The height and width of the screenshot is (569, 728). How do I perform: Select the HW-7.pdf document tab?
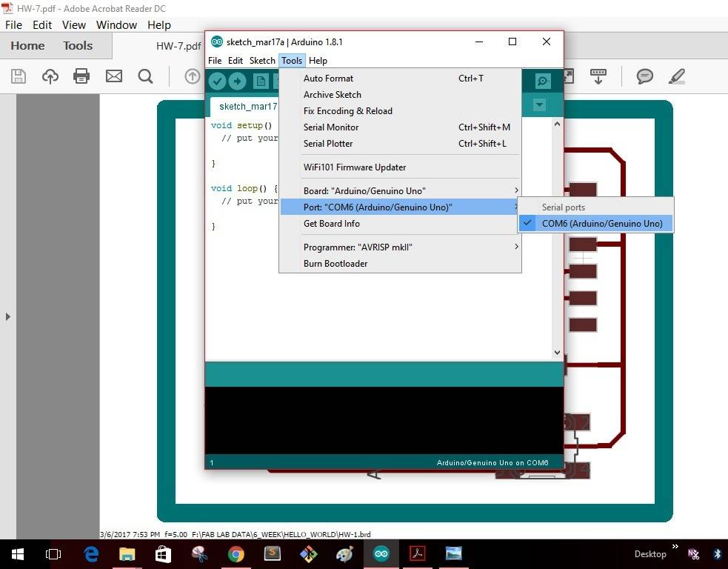pos(178,45)
